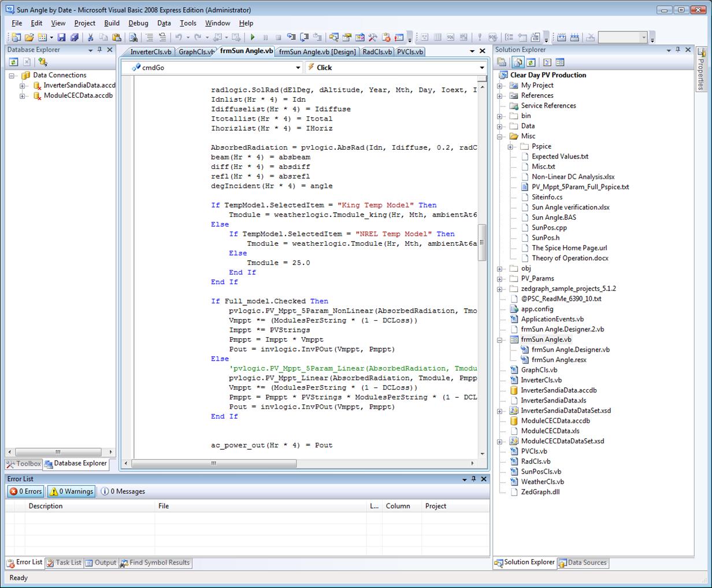Screen dimensions: 712x588
Task: Switch to the Data Sources tab
Action: (x=583, y=563)
